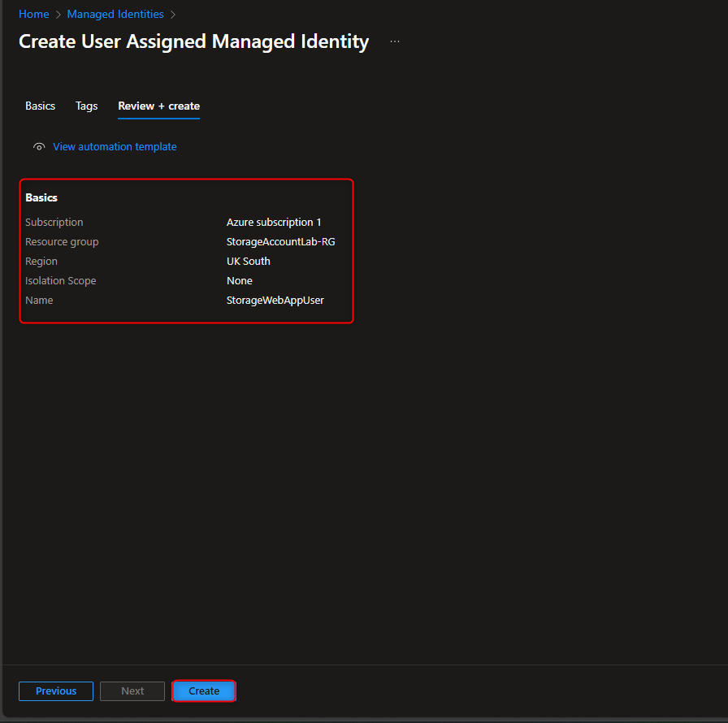Click the chevron after Managed Identities breadcrumb
The height and width of the screenshot is (723, 728).
pos(172,14)
